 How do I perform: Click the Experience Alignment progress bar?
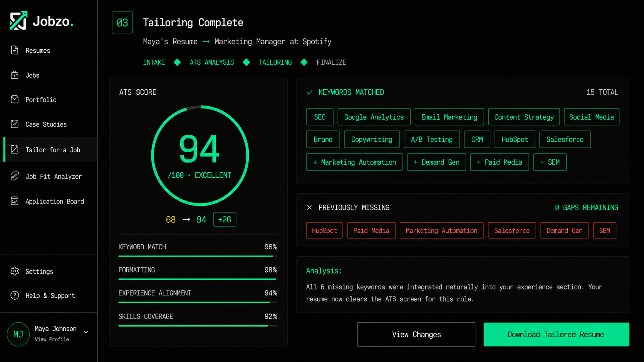(198, 302)
